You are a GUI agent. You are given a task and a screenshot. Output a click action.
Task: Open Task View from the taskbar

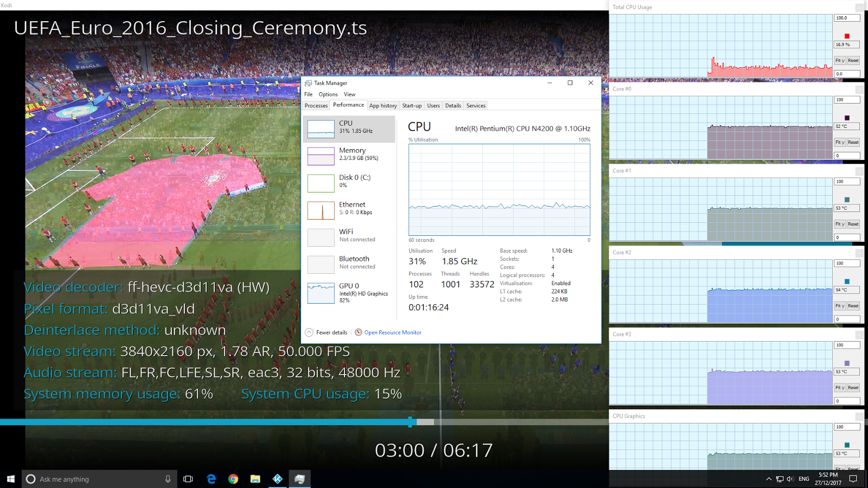(x=188, y=479)
